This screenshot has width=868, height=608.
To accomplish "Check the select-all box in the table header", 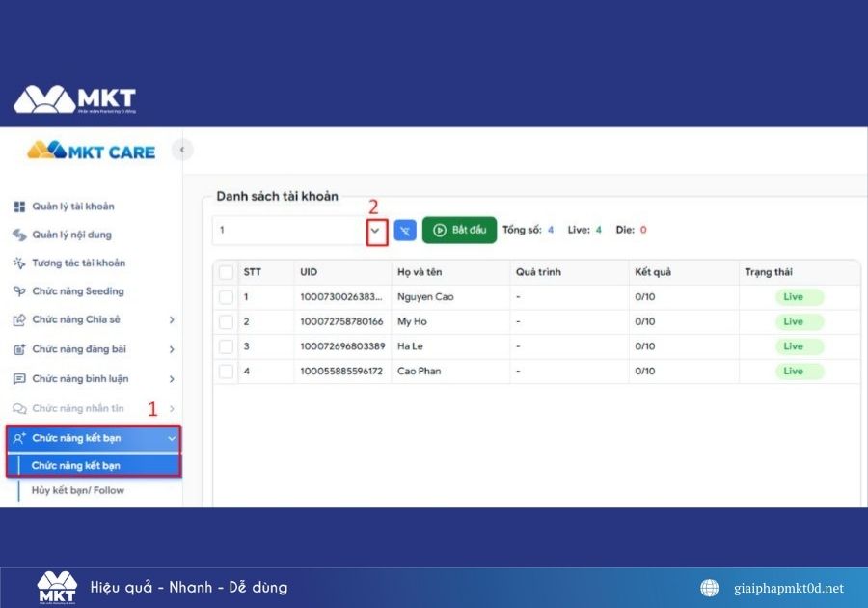I will click(227, 272).
